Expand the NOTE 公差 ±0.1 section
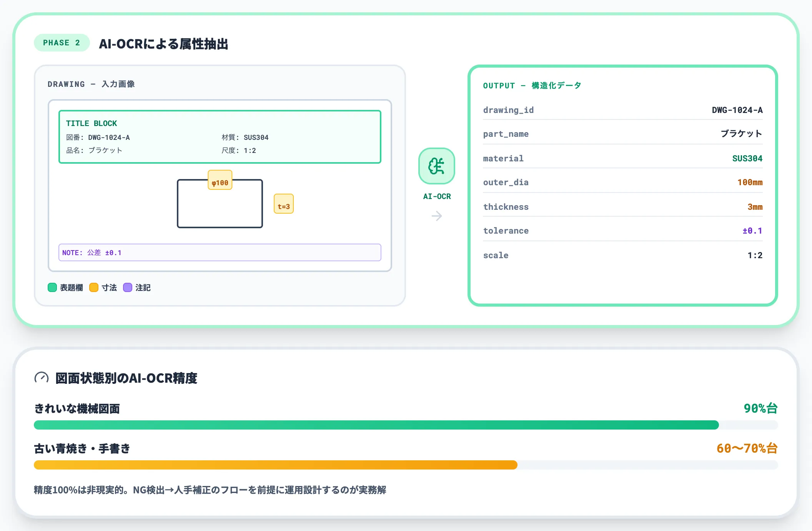This screenshot has width=812, height=531. pos(220,252)
